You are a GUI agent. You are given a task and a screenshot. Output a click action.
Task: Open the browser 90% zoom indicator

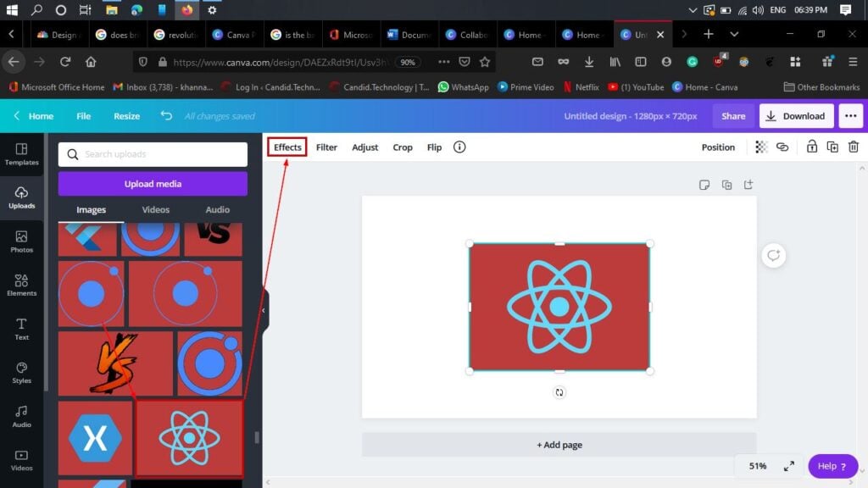[408, 62]
